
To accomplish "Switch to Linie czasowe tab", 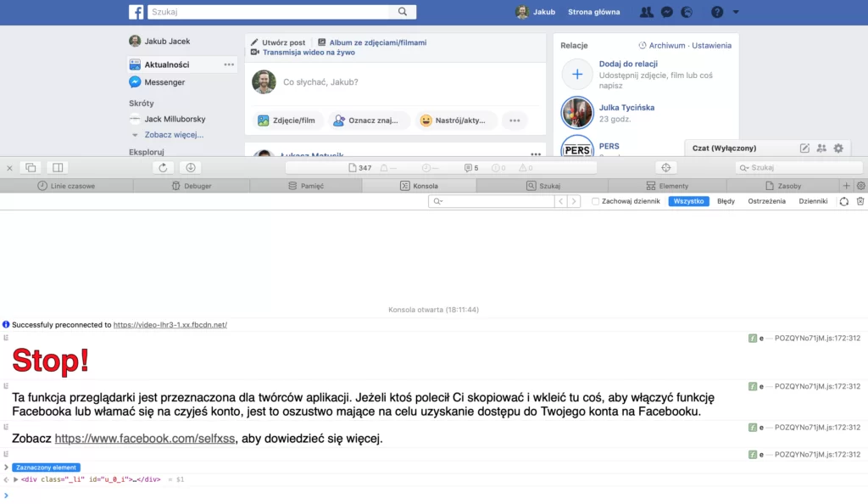I will (x=66, y=186).
